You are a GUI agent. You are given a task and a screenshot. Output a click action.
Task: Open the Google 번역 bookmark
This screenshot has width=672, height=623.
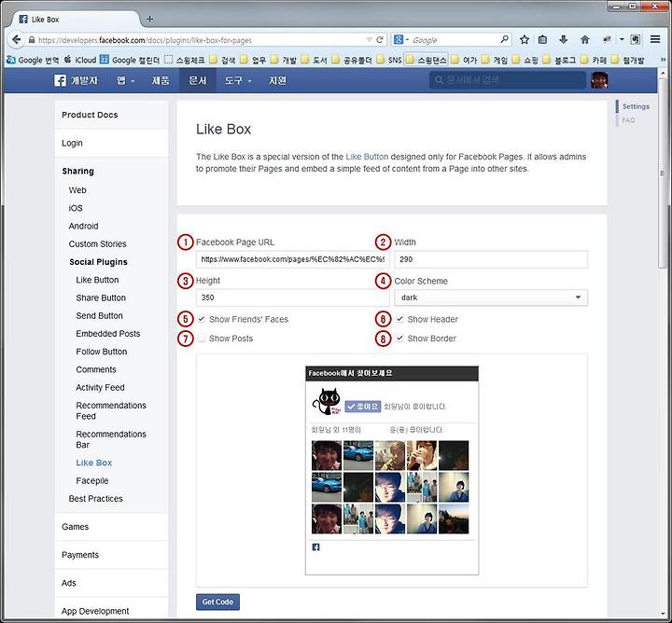33,60
